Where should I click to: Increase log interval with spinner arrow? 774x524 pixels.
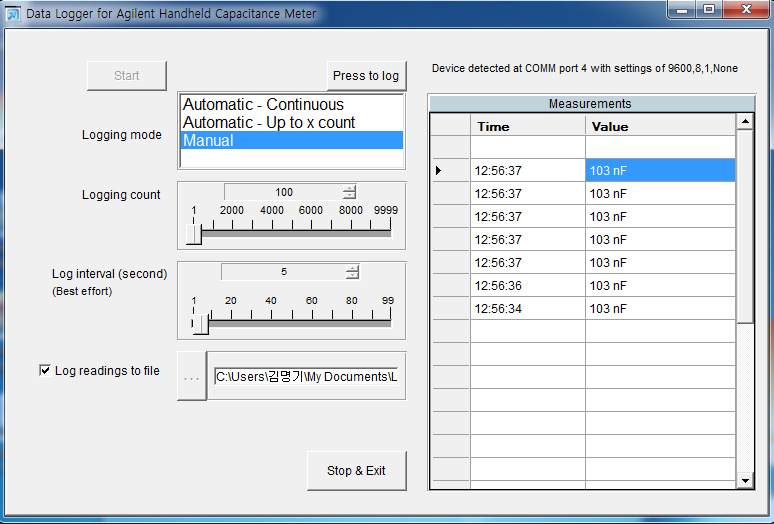[x=352, y=268]
